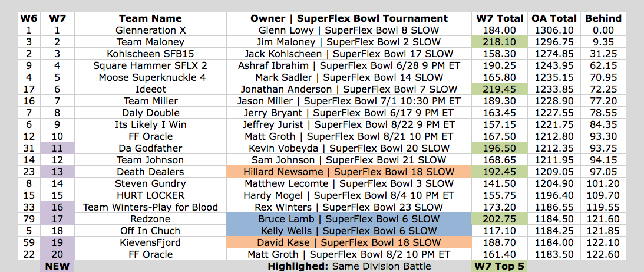
Task: Click the Behind column header
Action: point(603,18)
